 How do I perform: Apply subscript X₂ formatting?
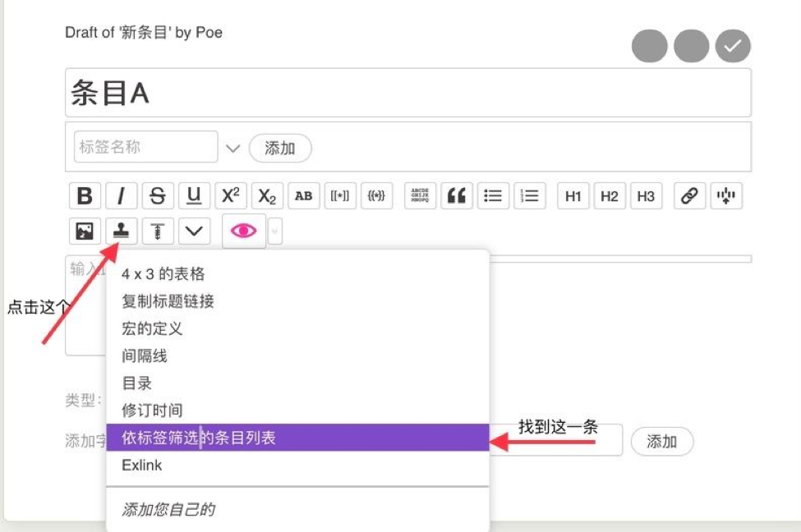(x=267, y=196)
